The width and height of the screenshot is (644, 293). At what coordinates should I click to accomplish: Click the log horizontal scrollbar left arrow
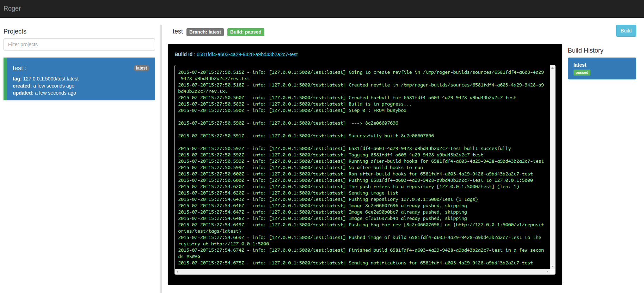click(177, 271)
